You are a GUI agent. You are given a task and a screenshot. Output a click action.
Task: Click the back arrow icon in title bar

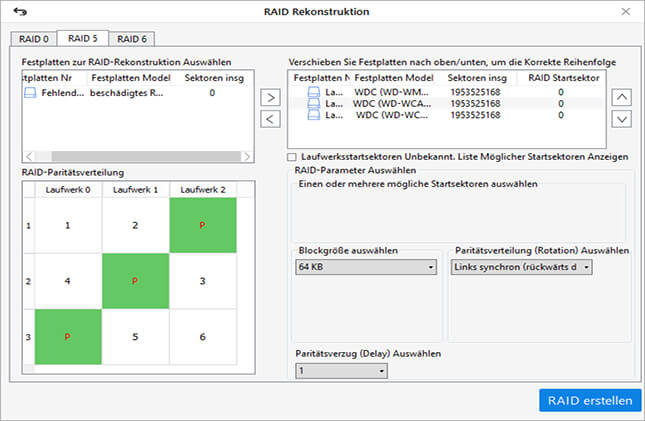19,12
